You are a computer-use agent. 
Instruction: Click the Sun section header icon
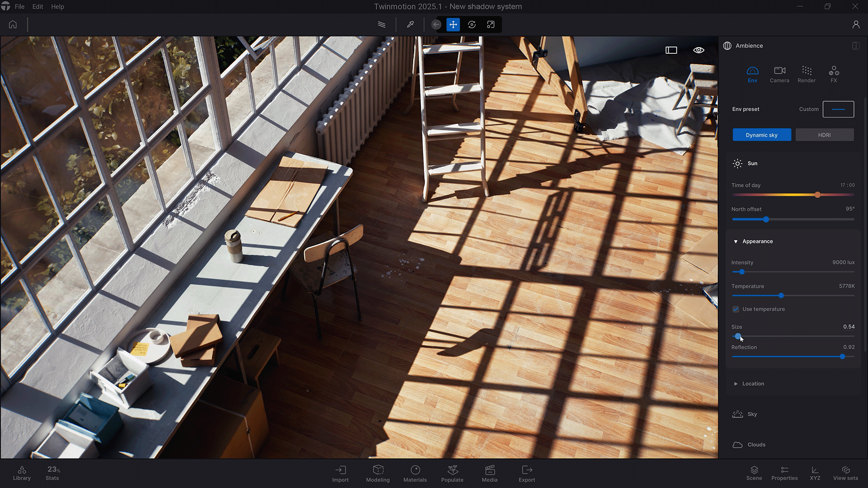737,164
